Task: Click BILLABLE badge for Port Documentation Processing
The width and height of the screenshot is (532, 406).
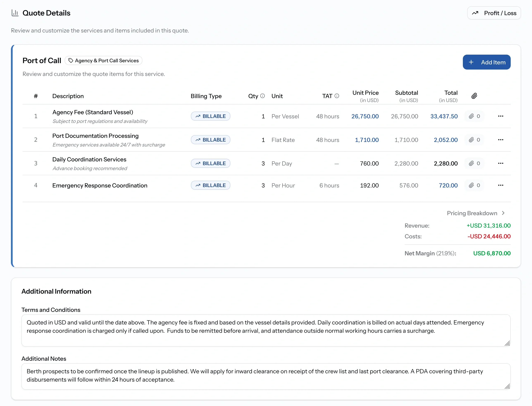Action: click(210, 140)
